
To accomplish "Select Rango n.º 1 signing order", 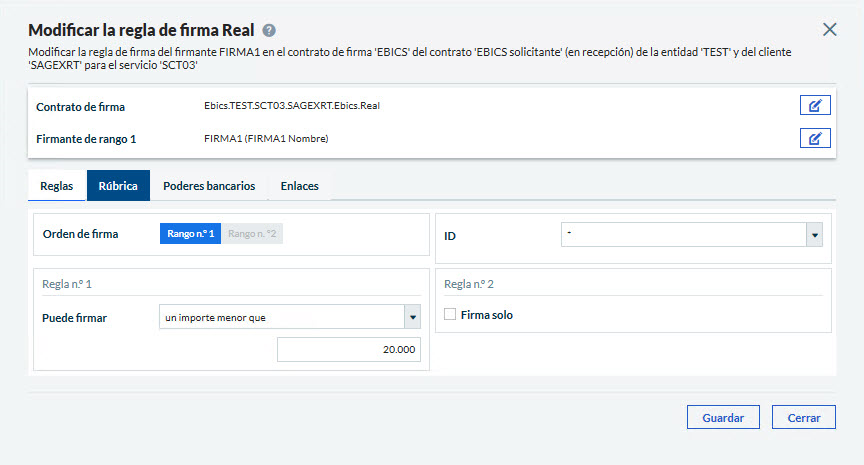I will 190,234.
